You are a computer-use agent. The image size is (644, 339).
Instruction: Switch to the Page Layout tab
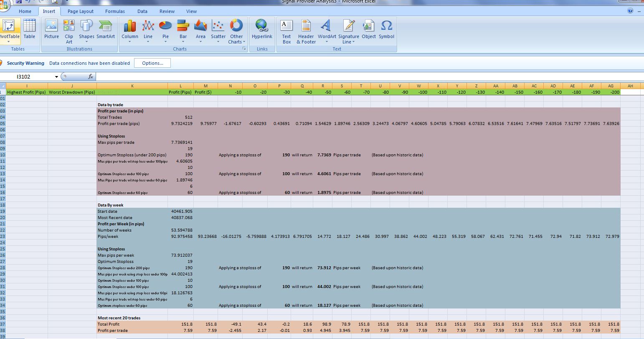[x=81, y=11]
